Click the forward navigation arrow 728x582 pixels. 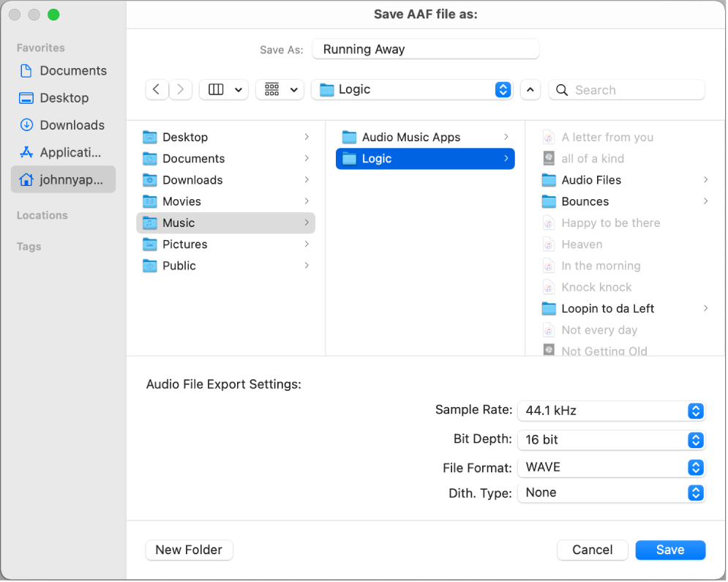181,89
